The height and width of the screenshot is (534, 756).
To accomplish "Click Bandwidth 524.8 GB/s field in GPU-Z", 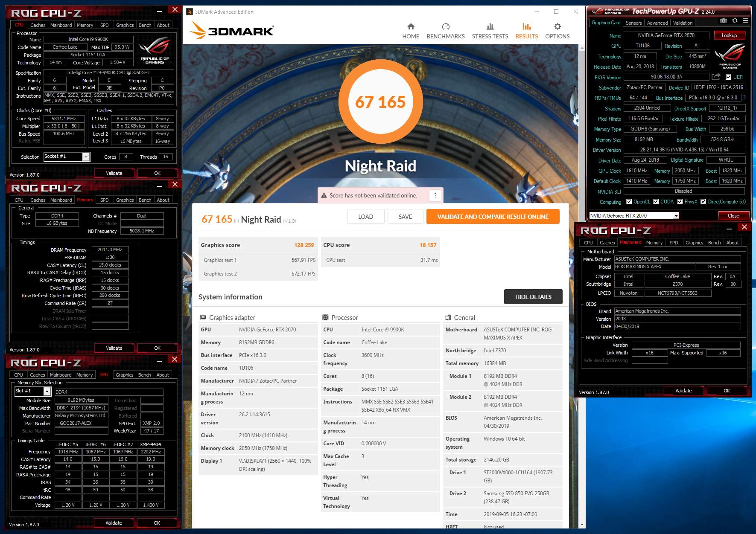I will (723, 139).
